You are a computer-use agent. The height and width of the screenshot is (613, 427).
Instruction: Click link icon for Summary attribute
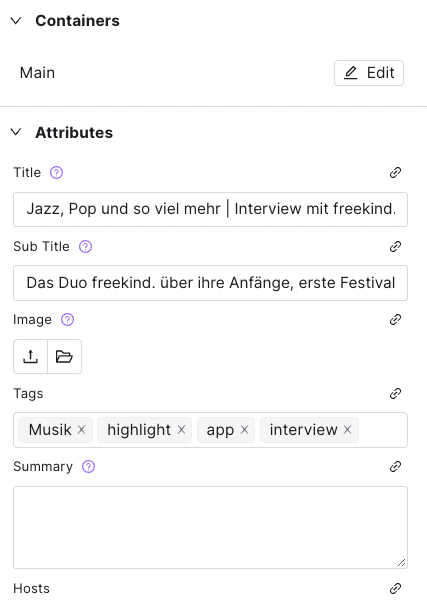[x=395, y=466]
